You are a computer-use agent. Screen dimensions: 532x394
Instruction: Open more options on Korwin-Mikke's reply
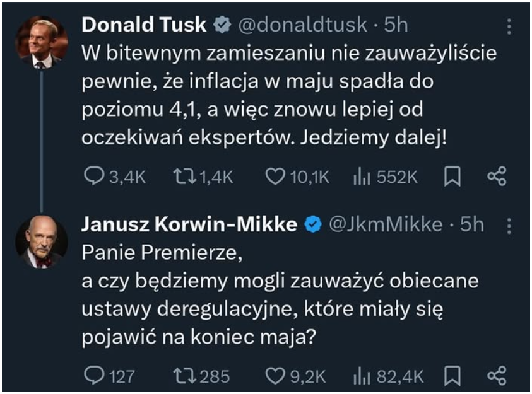[510, 225]
